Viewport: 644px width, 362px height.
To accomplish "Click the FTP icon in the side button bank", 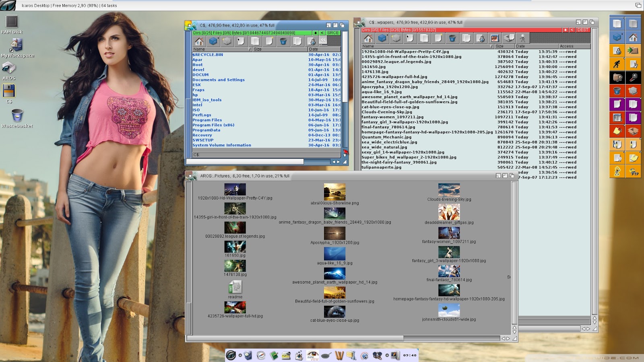I will (633, 171).
